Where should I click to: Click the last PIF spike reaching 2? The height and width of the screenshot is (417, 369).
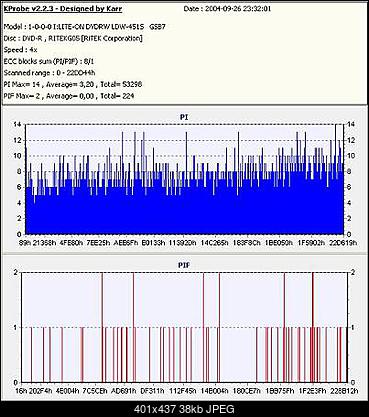click(313, 327)
